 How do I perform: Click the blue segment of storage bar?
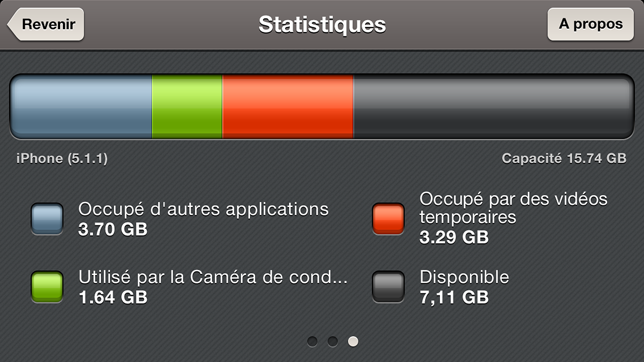pos(82,107)
